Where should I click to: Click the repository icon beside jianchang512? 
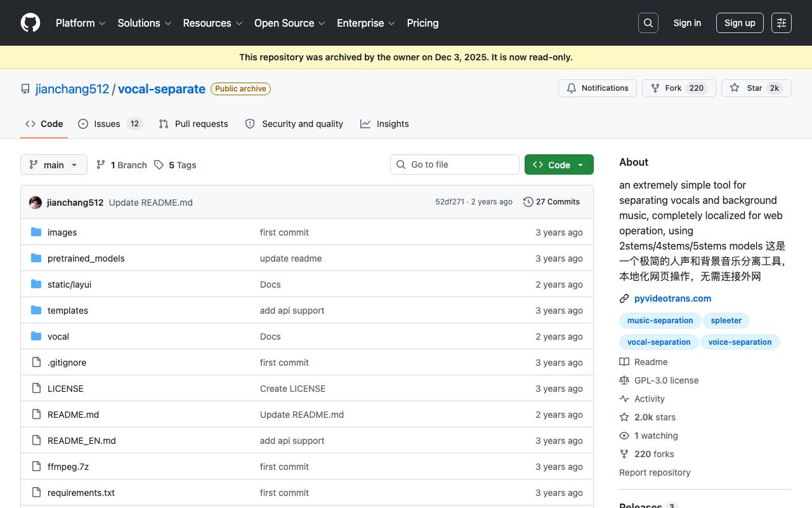click(x=25, y=89)
